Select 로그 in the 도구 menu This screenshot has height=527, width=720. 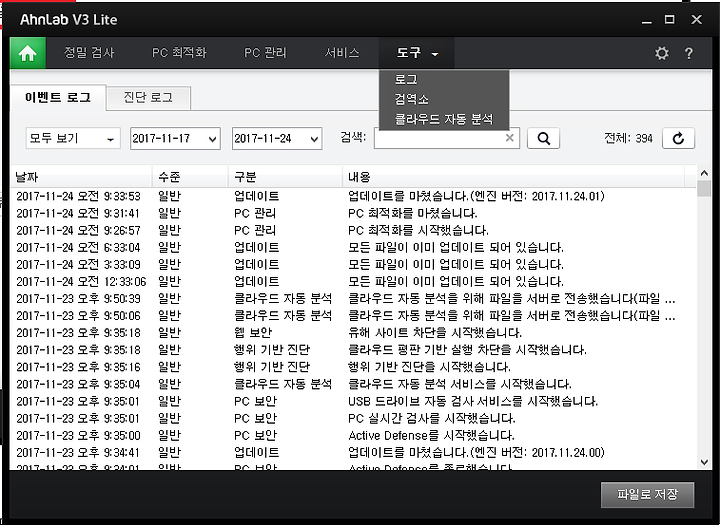click(x=444, y=79)
